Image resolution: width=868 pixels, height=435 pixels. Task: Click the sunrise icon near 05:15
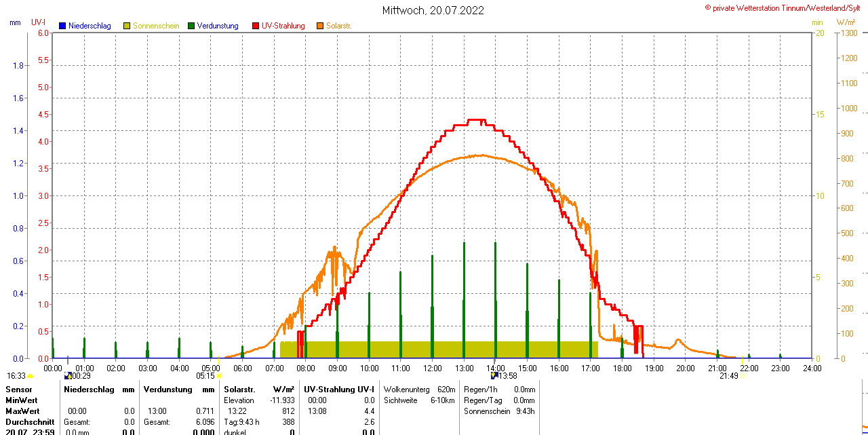click(219, 376)
